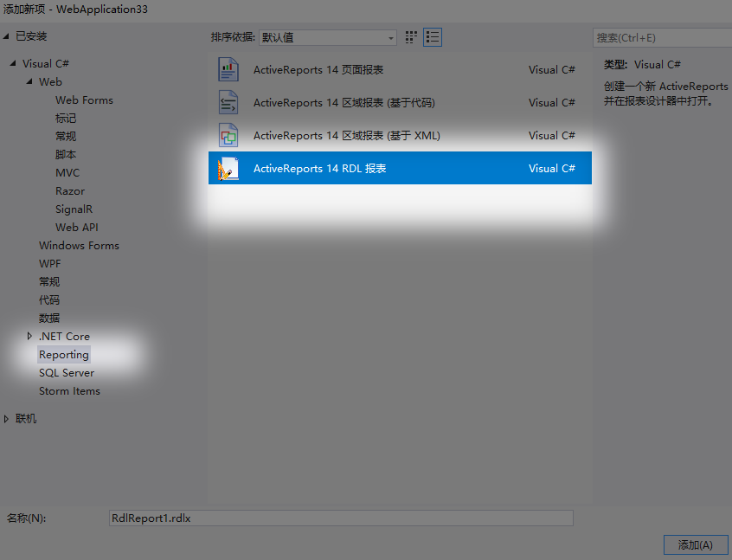Viewport: 732px width, 560px height.
Task: Choose ActiveReports 14 RDL 报表 row text
Action: tap(320, 169)
